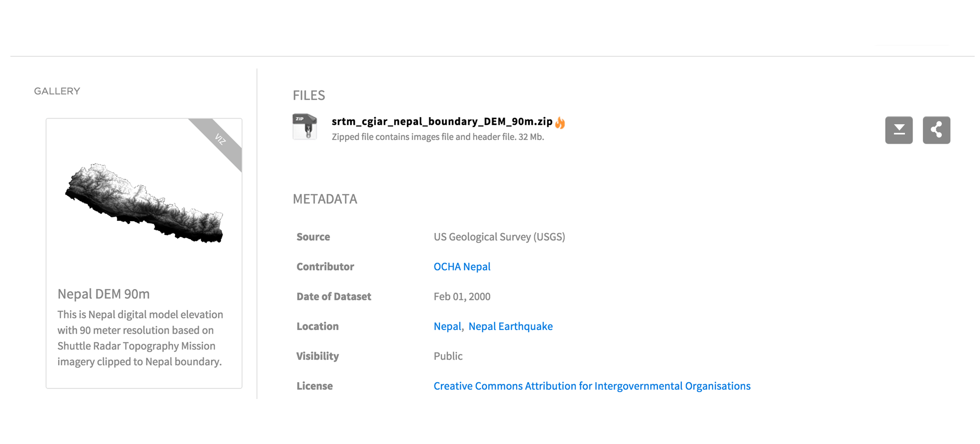Viewport: 980px width, 444px height.
Task: Click the Public visibility value
Action: point(448,356)
